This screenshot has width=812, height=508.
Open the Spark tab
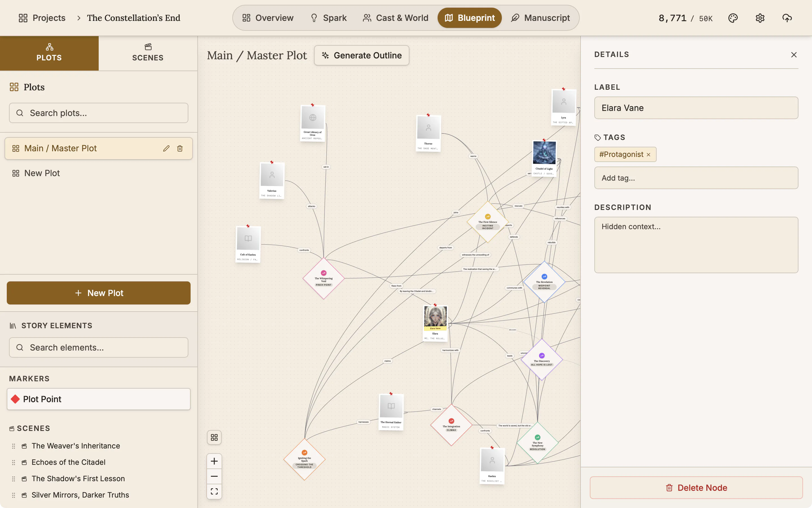328,18
